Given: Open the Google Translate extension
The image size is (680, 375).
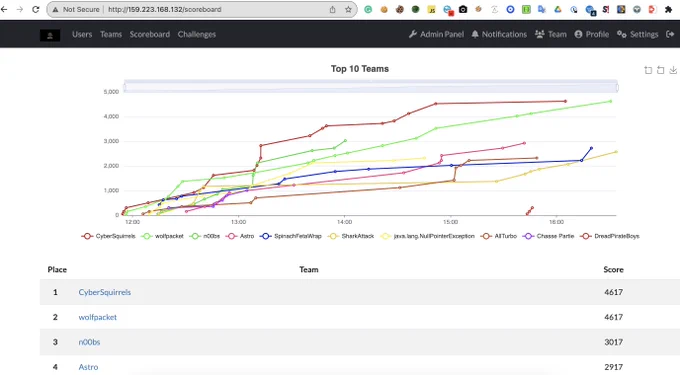Looking at the screenshot, I should click(542, 9).
